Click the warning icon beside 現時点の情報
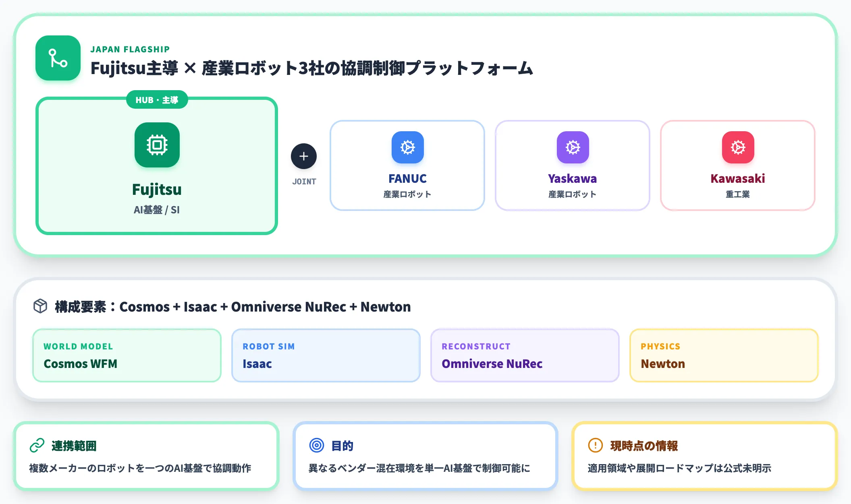Image resolution: width=851 pixels, height=504 pixels. point(596,445)
